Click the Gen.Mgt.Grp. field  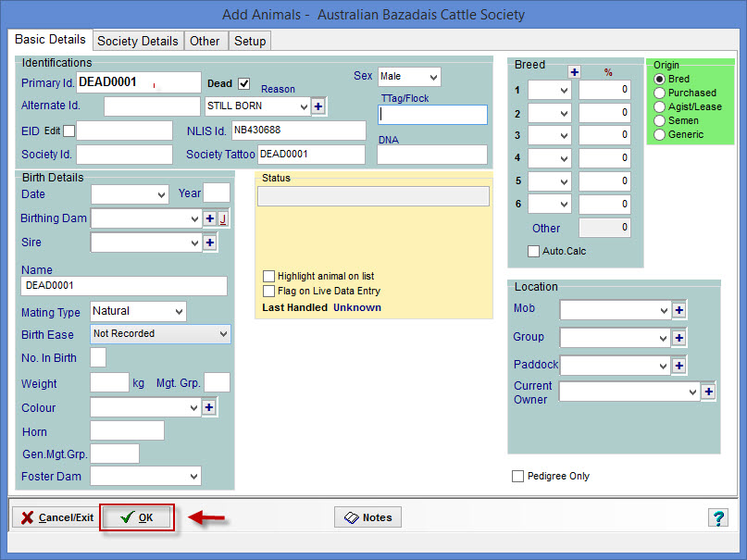[x=115, y=454]
